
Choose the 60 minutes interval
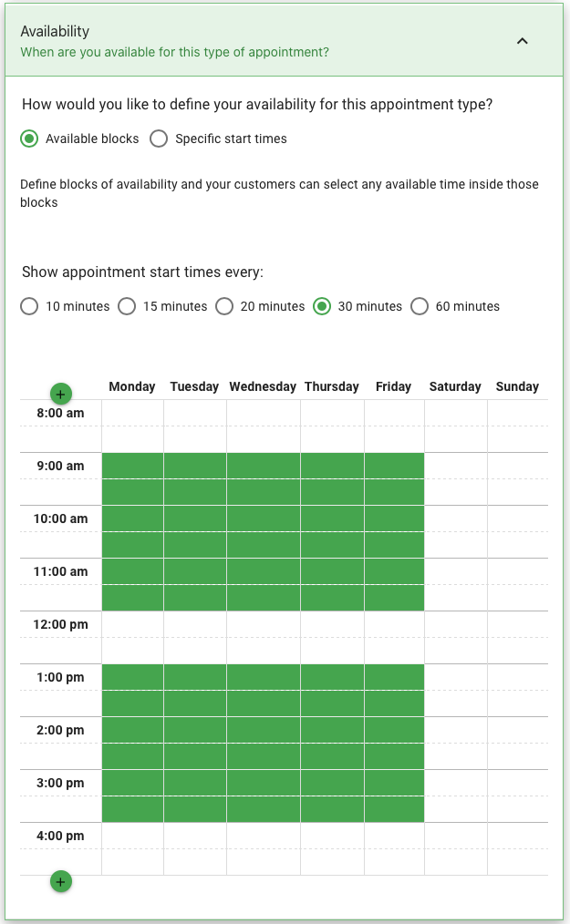coord(420,306)
